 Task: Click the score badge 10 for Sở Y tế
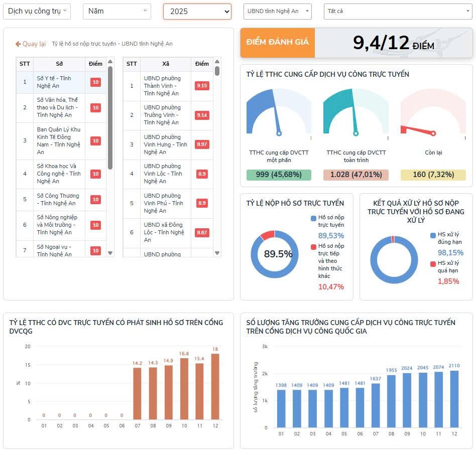95,82
